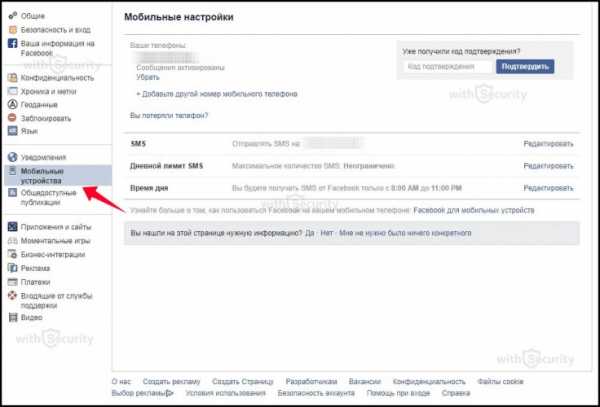The image size is (600, 407).
Task: Click the feed icon beside Общедоступные публикации
Action: [x=13, y=192]
